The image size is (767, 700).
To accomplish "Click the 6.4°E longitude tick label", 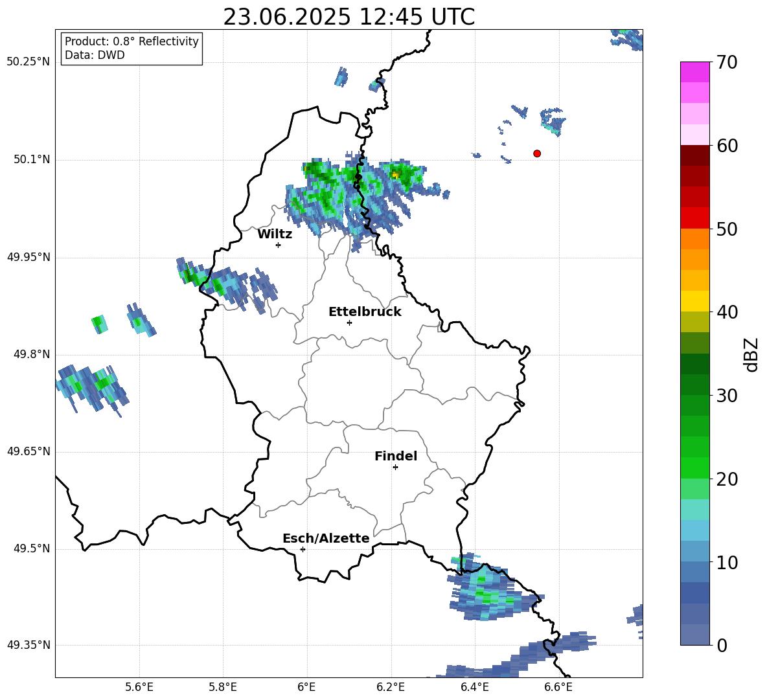I will click(x=474, y=687).
